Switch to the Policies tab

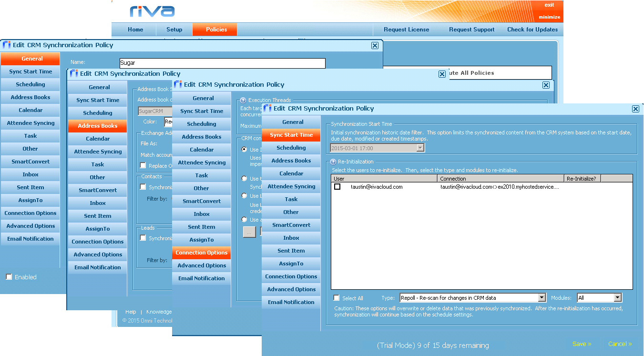(x=215, y=29)
